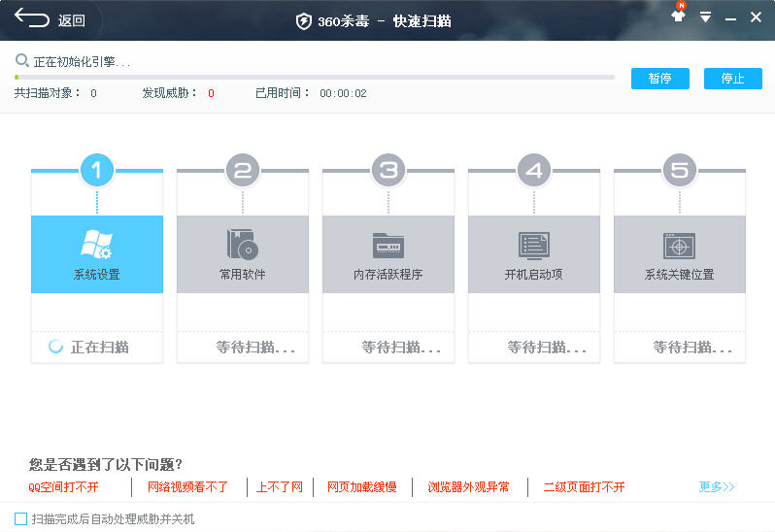Click the 开机启动项 label
This screenshot has height=532, width=775.
click(534, 275)
